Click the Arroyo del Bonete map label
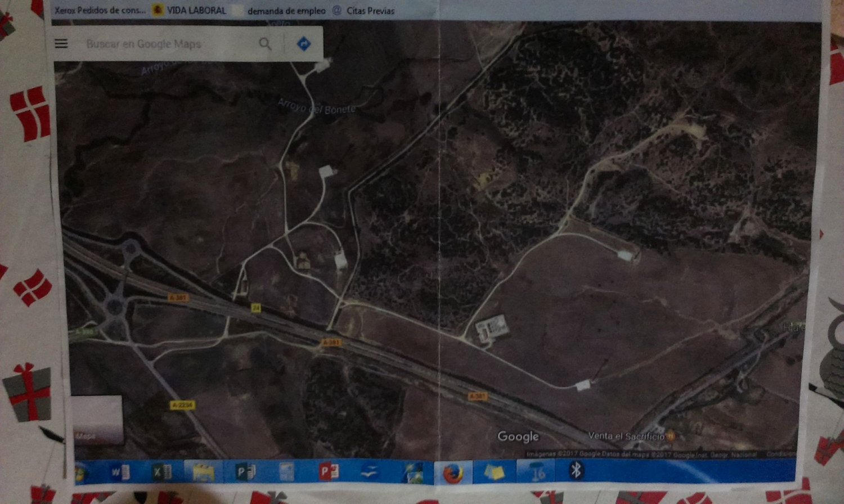 click(316, 107)
